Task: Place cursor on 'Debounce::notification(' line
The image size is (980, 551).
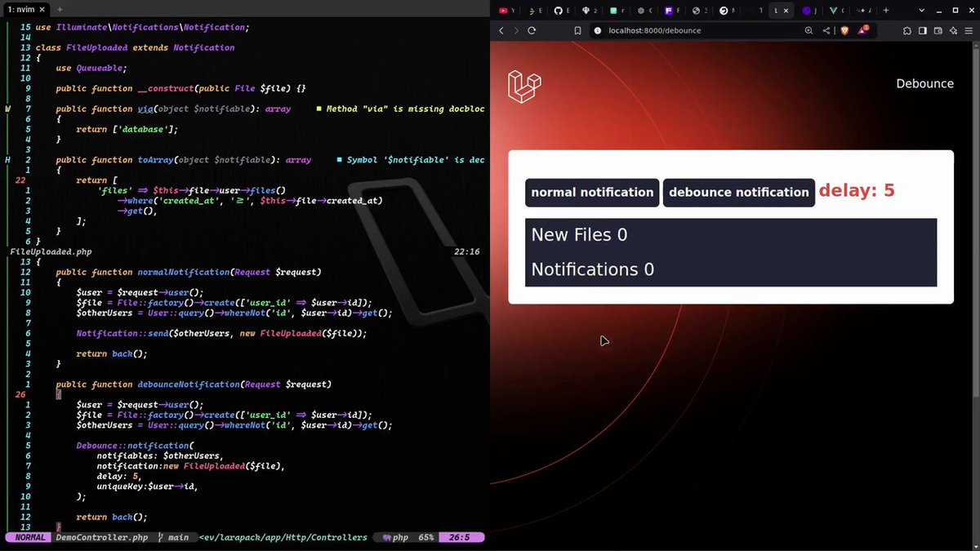Action: [x=135, y=446]
